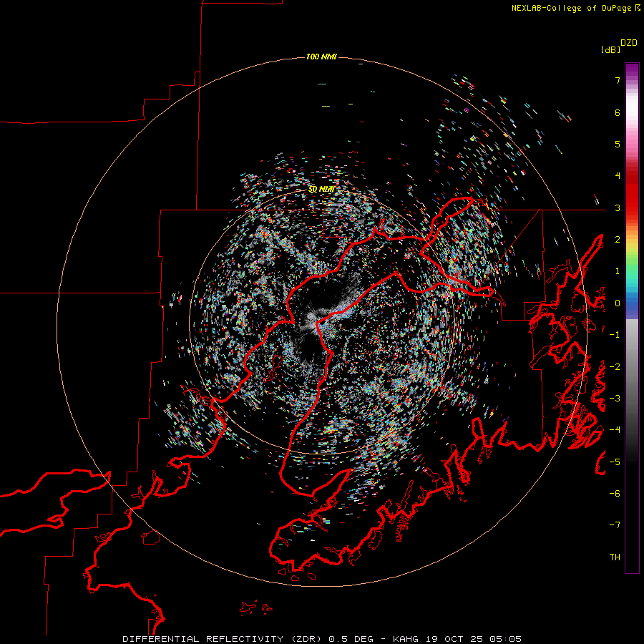Click the -5 value on color scale
Image resolution: width=644 pixels, height=644 pixels.
(x=615, y=462)
